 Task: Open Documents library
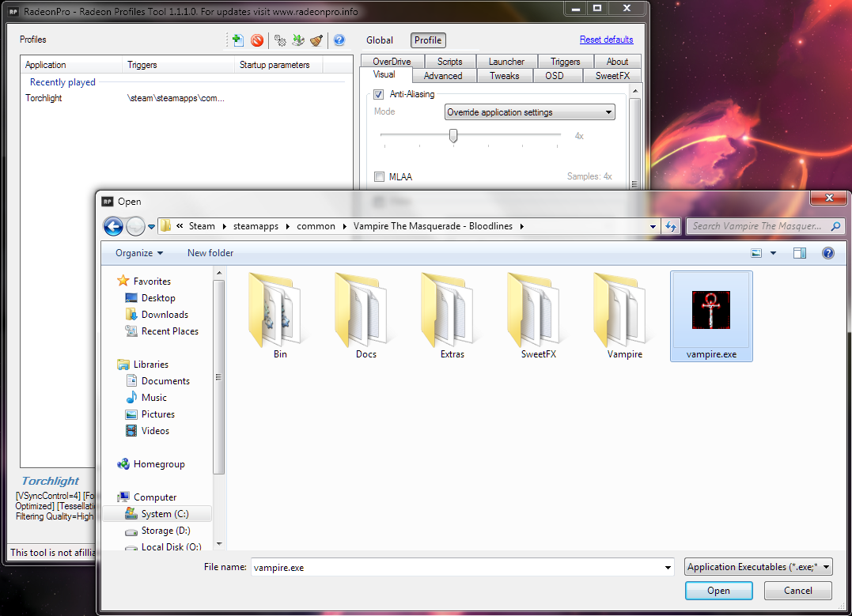(165, 381)
